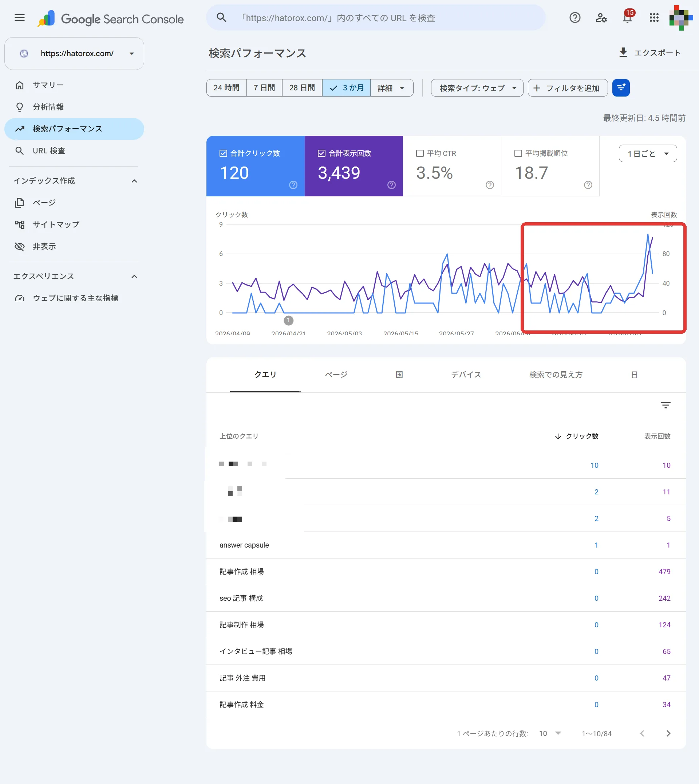Click chart annotation marker 1
Viewport: 699px width, 784px height.
288,320
